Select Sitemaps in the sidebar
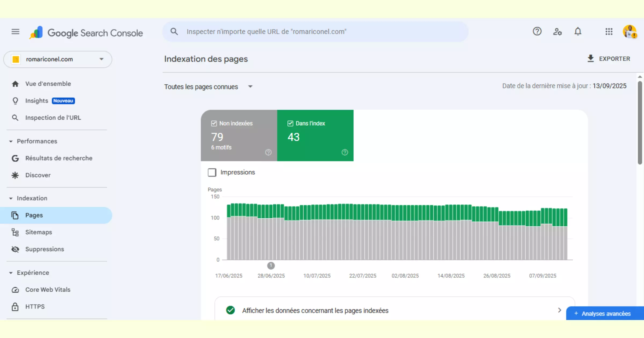This screenshot has width=644, height=338. click(39, 232)
